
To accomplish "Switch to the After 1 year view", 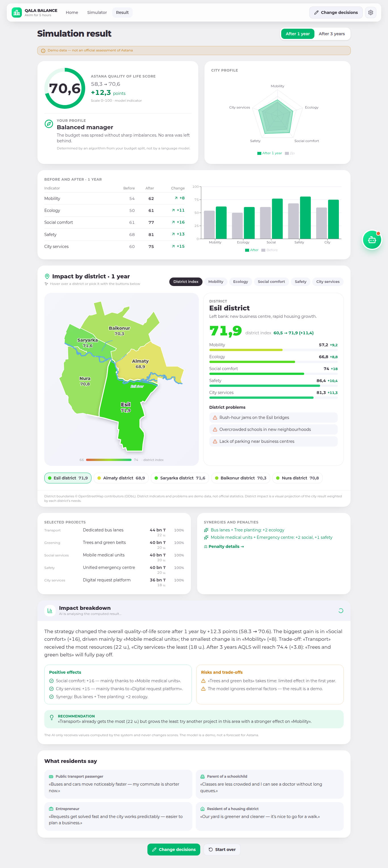I will (298, 34).
